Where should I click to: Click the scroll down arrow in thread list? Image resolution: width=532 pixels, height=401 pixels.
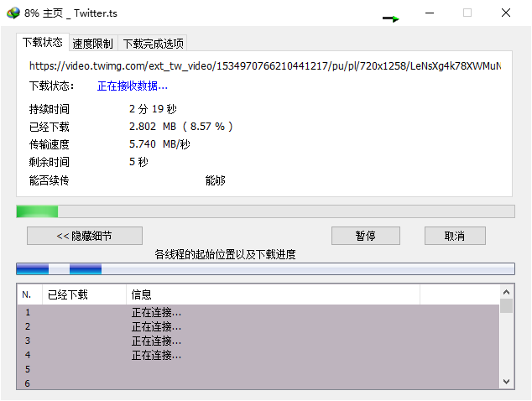[506, 382]
